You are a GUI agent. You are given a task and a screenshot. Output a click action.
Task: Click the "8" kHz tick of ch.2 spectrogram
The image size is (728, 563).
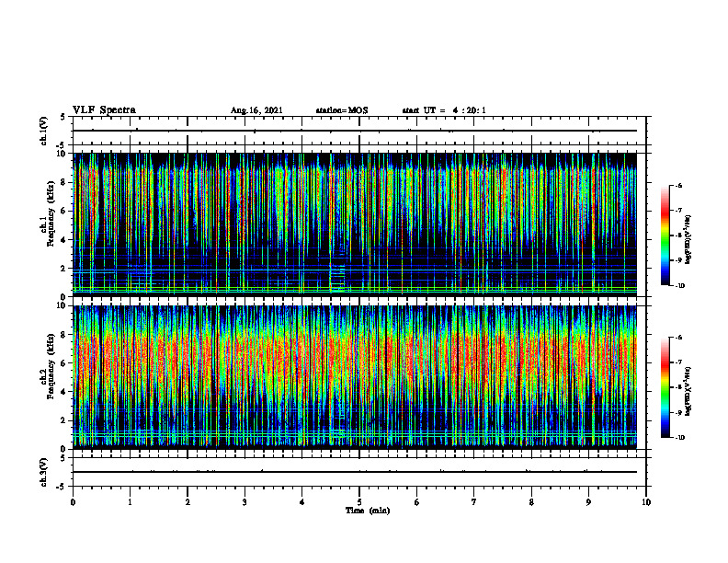[x=64, y=335]
